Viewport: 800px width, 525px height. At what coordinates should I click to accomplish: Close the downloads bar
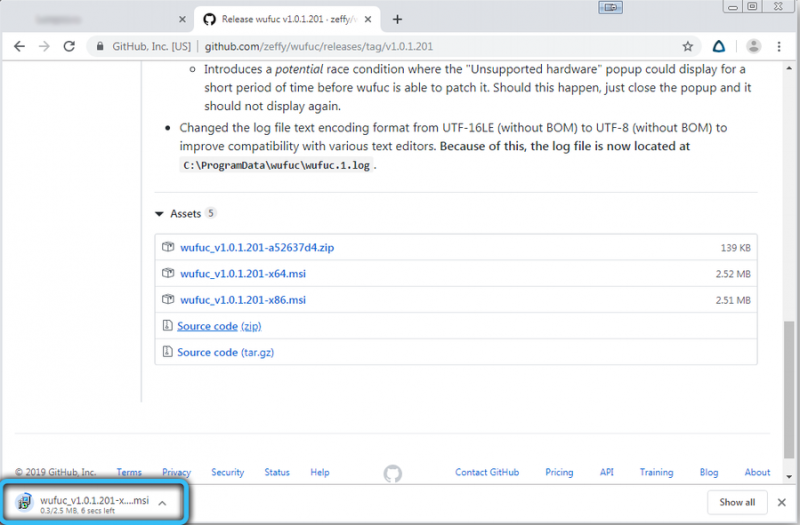tap(782, 503)
